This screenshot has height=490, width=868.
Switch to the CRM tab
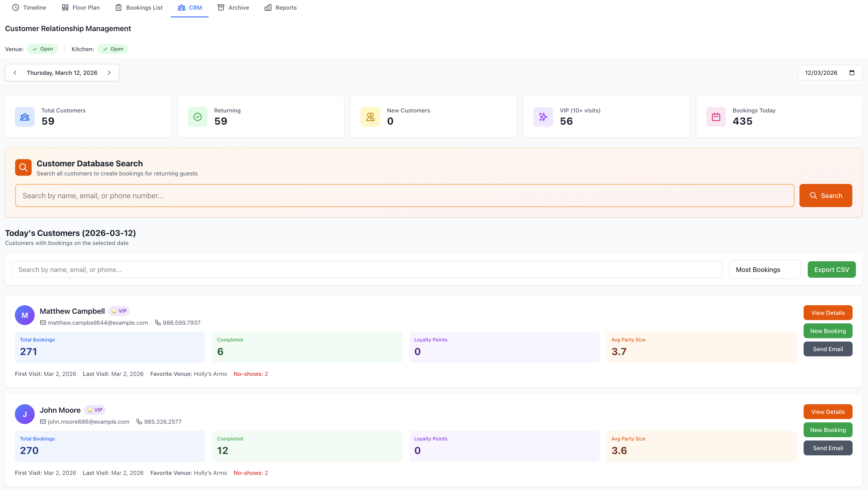pos(189,7)
